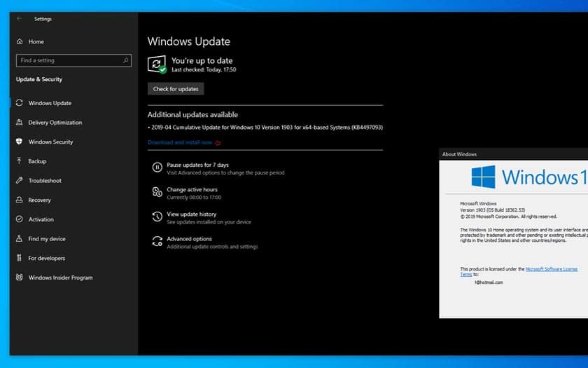
Task: Click the About Windows title bar
Action: pyautogui.click(x=513, y=154)
